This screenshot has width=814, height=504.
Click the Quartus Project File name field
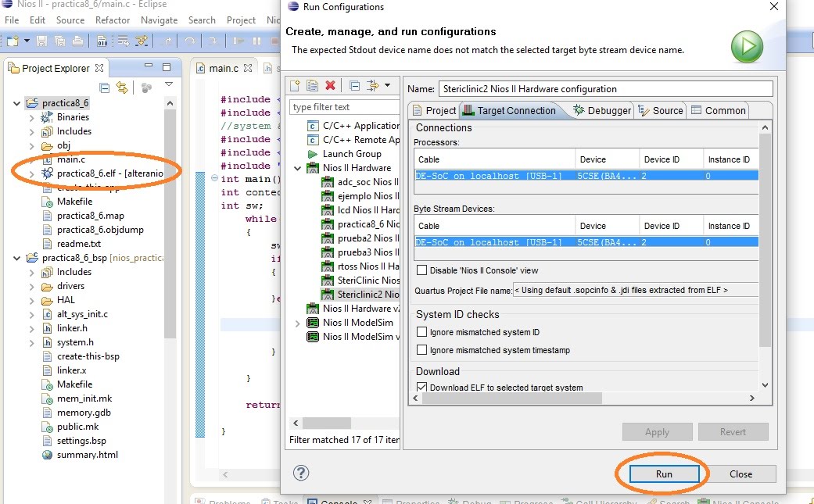click(636, 290)
